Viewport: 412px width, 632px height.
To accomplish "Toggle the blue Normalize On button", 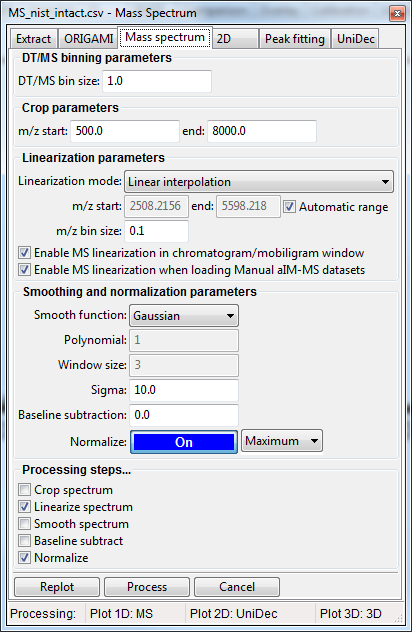I will pyautogui.click(x=184, y=442).
